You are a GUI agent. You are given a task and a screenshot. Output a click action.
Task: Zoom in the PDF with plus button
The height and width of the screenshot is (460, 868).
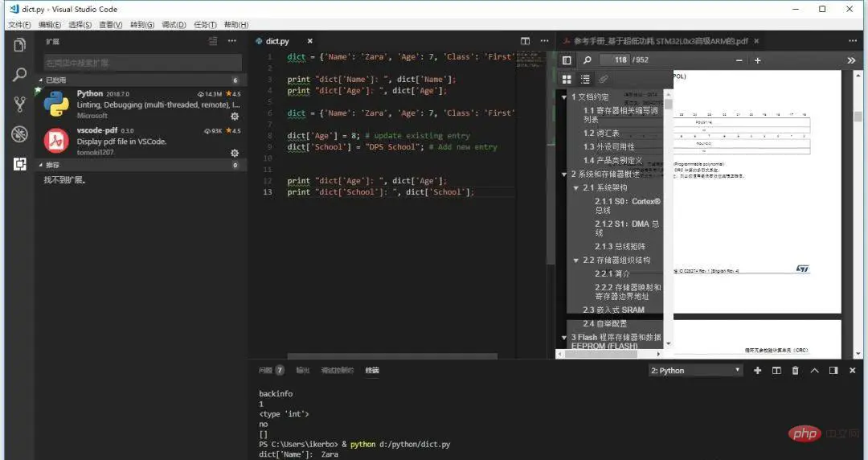click(x=757, y=60)
